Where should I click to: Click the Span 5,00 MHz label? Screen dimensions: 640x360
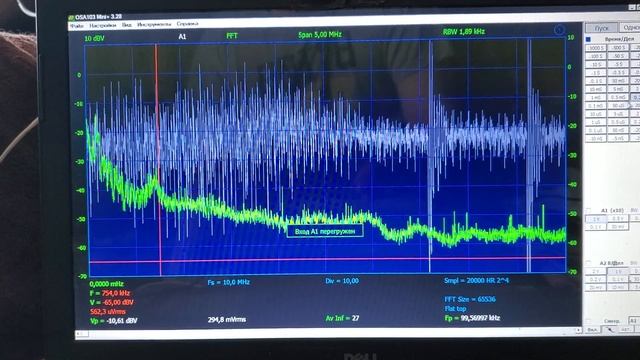click(320, 35)
